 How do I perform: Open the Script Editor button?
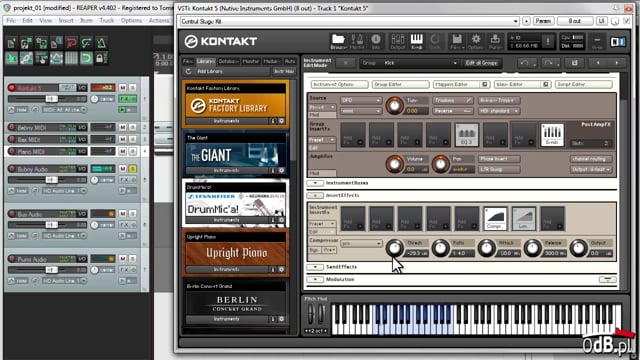[x=584, y=84]
